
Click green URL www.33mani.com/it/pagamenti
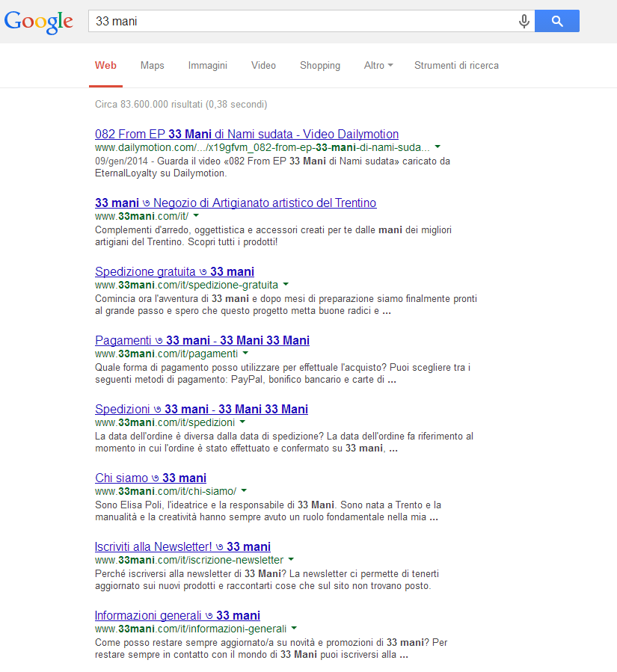(x=166, y=354)
